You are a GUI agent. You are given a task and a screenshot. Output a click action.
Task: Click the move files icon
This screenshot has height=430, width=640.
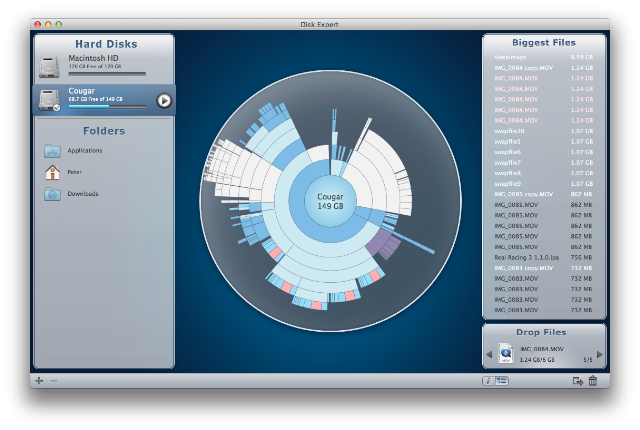click(x=578, y=381)
